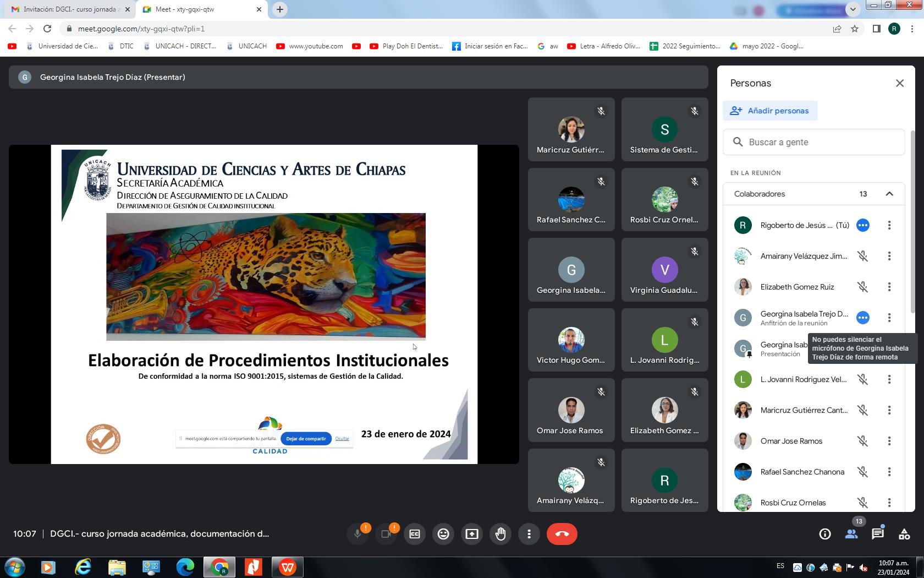
Task: Close the Gmail Invitación tab
Action: pyautogui.click(x=127, y=9)
